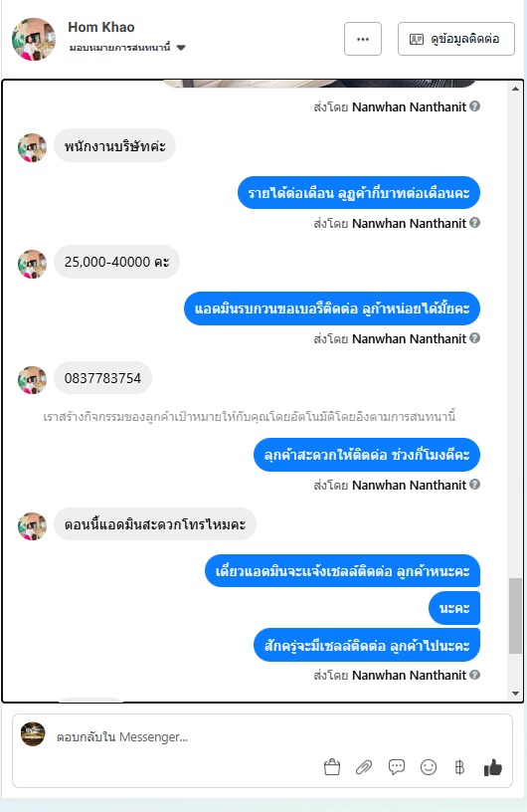Click the help icon beside the first Nanwhan Nanthanit

pyautogui.click(x=474, y=106)
